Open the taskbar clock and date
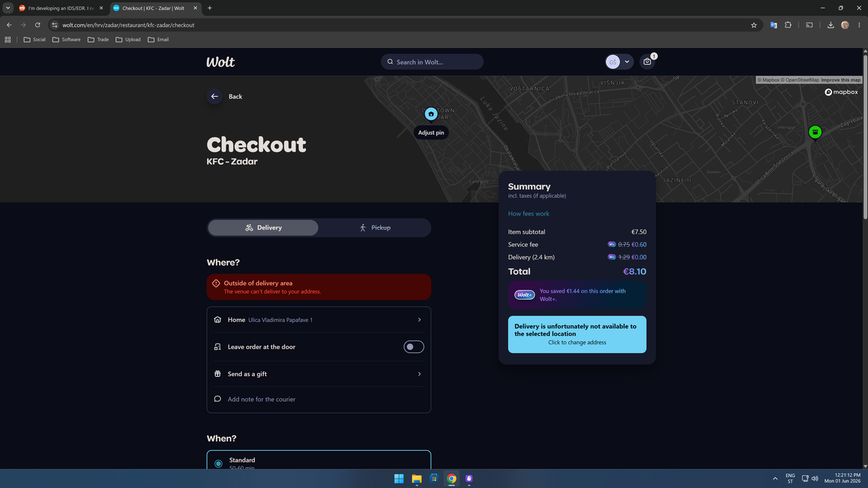The image size is (868, 488). pyautogui.click(x=843, y=479)
